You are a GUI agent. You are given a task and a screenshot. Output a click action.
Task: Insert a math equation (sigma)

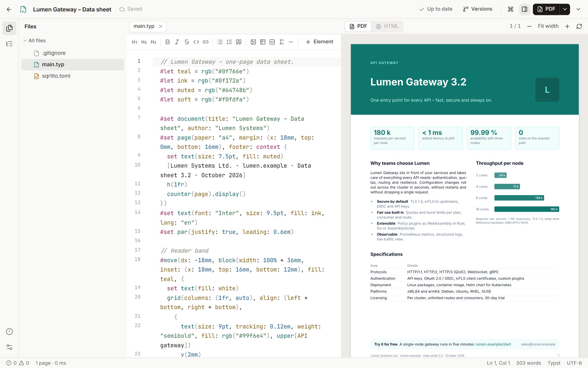pyautogui.click(x=281, y=42)
